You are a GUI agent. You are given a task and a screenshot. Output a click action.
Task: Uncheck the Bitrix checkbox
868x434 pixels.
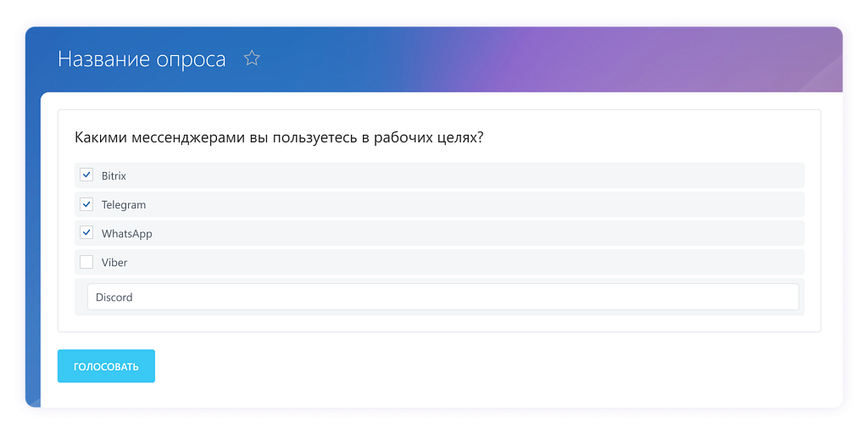coord(86,175)
